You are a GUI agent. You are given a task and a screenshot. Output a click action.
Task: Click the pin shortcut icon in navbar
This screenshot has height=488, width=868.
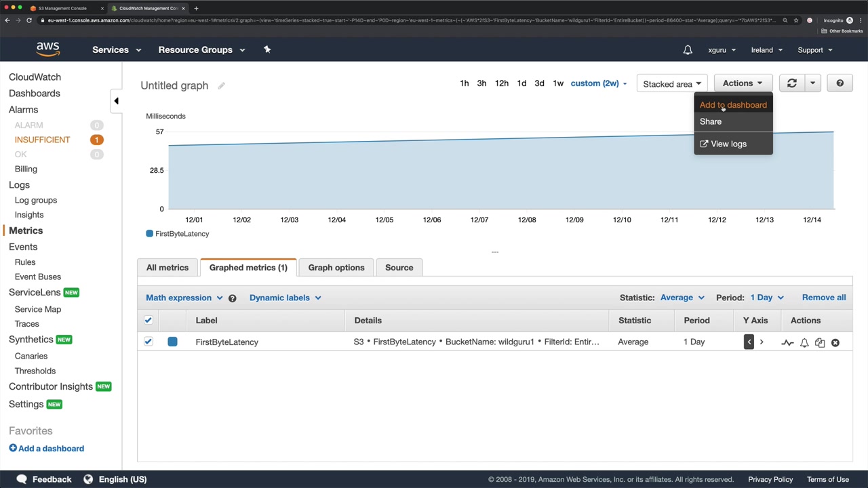point(267,49)
